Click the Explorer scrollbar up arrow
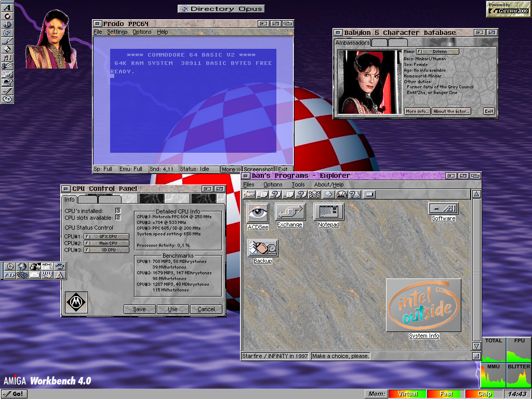 [476, 194]
